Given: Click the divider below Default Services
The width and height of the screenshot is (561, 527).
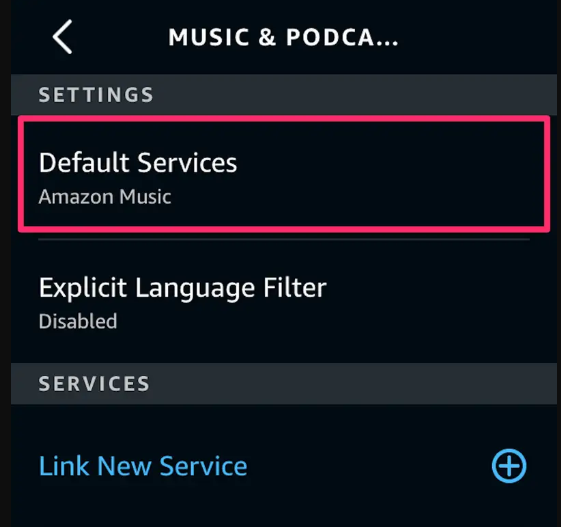Looking at the screenshot, I should pos(284,239).
